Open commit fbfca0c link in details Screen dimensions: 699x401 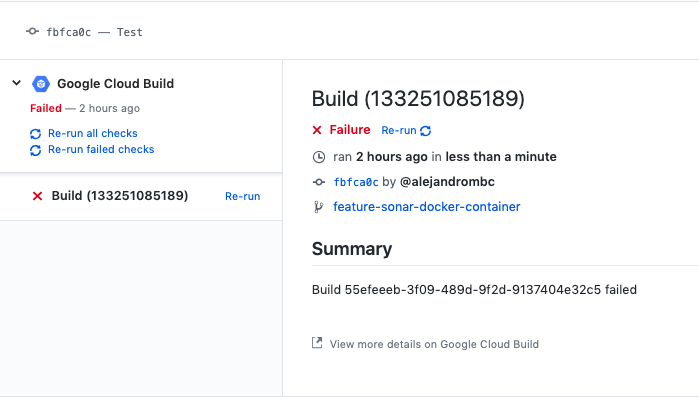click(x=356, y=182)
